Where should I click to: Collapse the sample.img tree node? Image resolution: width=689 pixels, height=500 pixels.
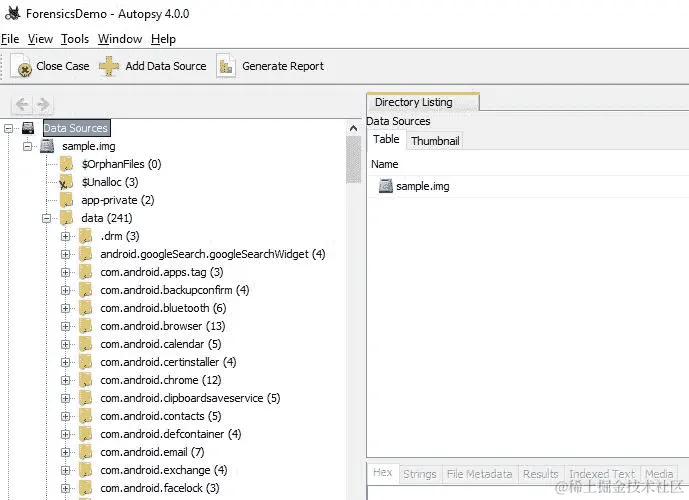(x=27, y=146)
